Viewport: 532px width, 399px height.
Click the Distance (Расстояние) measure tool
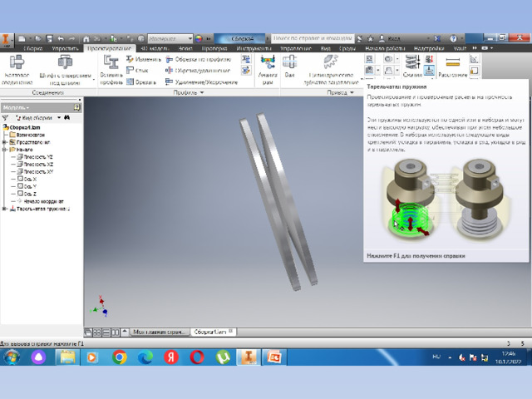point(452,65)
